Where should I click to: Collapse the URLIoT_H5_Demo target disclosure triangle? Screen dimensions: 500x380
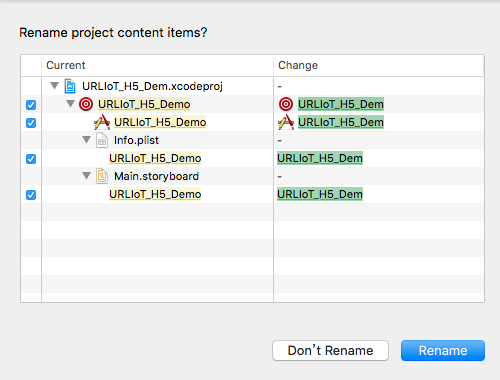coord(70,104)
